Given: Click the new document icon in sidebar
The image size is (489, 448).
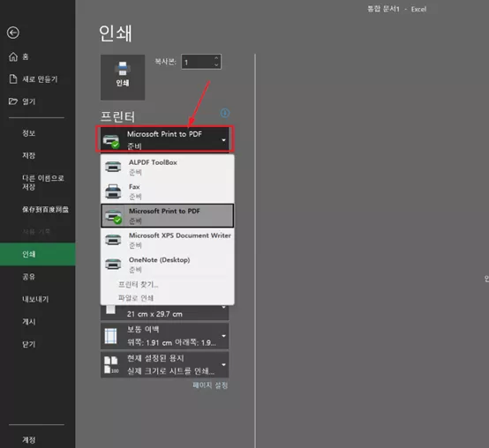Looking at the screenshot, I should point(13,78).
